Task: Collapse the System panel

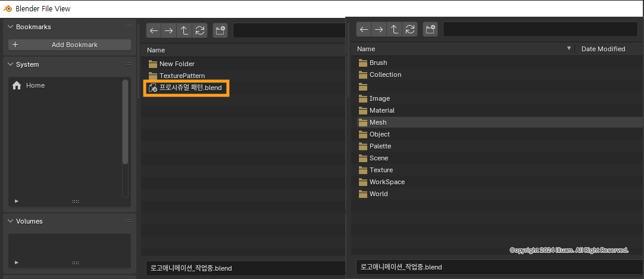Action: point(11,64)
